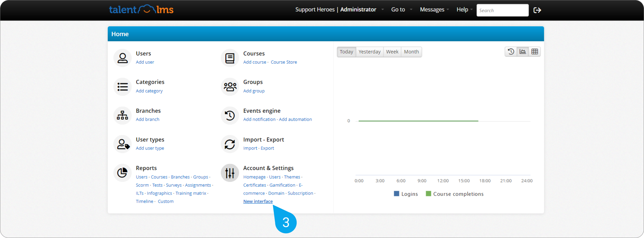Open the Certificates settings link

point(255,185)
